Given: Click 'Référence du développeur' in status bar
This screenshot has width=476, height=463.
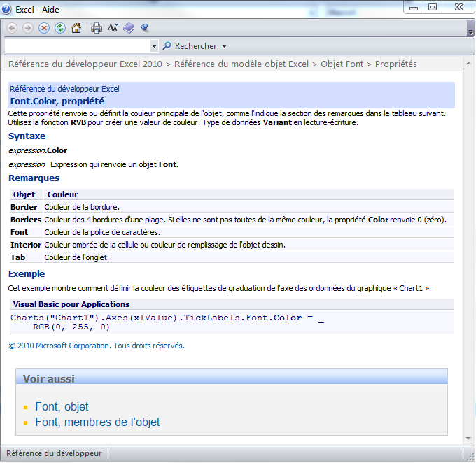Looking at the screenshot, I should tap(54, 453).
